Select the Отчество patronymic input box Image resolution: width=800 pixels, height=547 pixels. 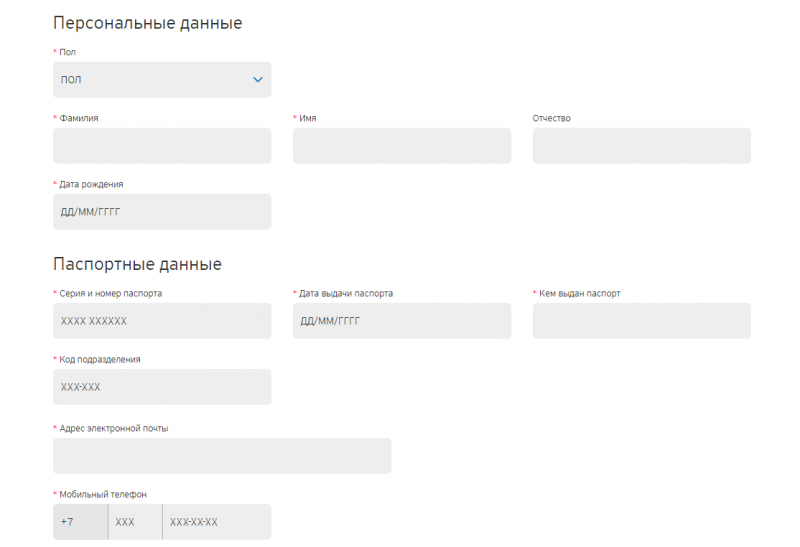[641, 146]
